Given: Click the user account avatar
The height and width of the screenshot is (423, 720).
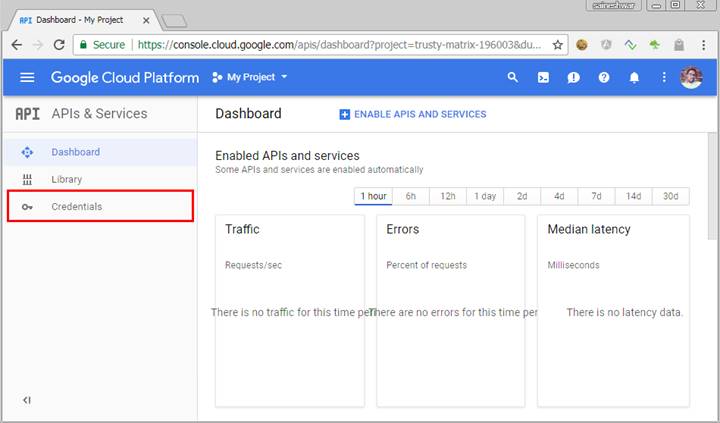Looking at the screenshot, I should click(691, 78).
